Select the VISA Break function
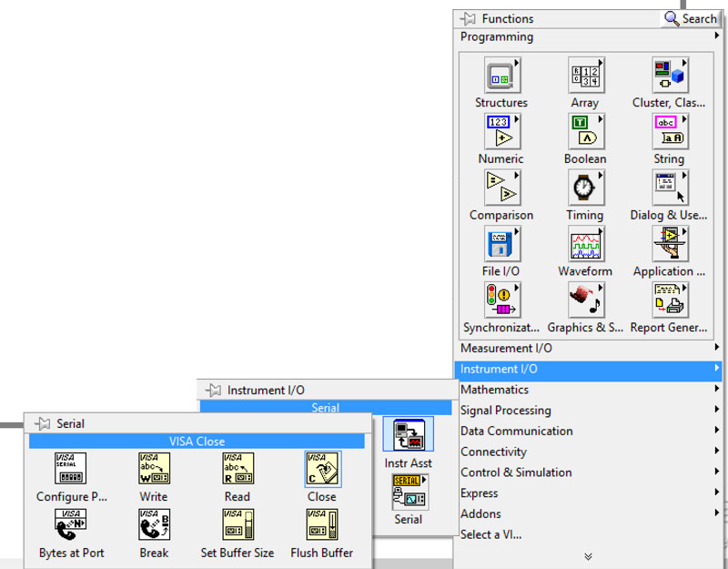The height and width of the screenshot is (569, 728). coord(154,525)
